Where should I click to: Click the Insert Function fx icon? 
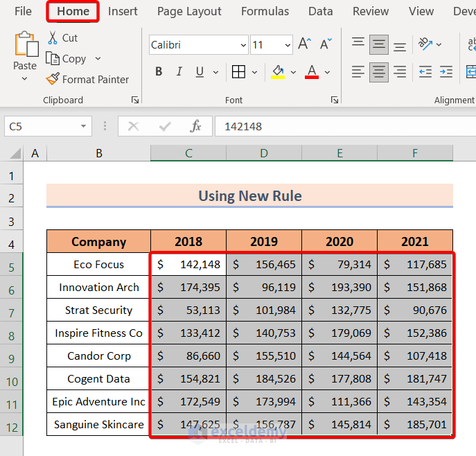(196, 126)
